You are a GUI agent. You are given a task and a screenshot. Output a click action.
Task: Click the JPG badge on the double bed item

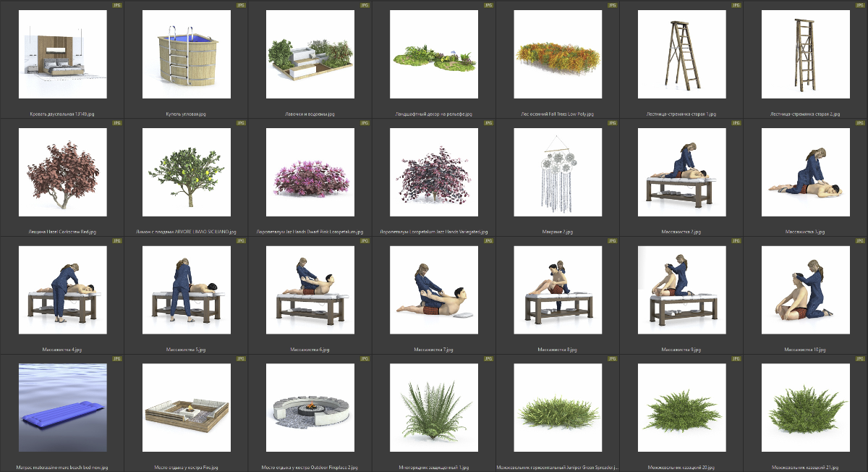117,5
